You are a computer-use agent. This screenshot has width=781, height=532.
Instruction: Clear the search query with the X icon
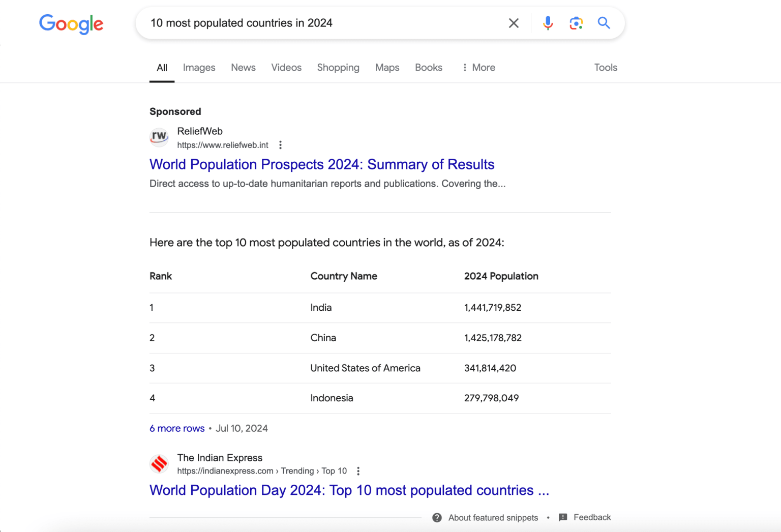coord(513,23)
